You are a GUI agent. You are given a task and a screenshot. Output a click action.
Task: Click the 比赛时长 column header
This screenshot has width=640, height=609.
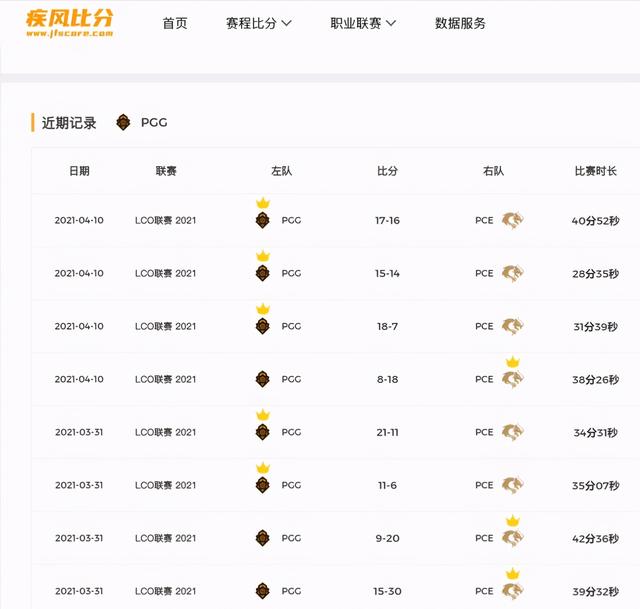tap(596, 171)
